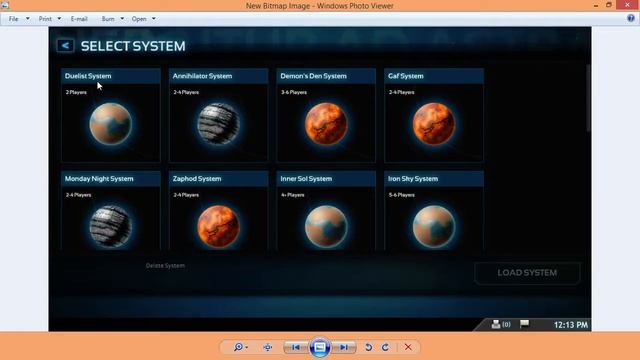
Task: Click the chat flag icon in the game
Action: coord(524,324)
